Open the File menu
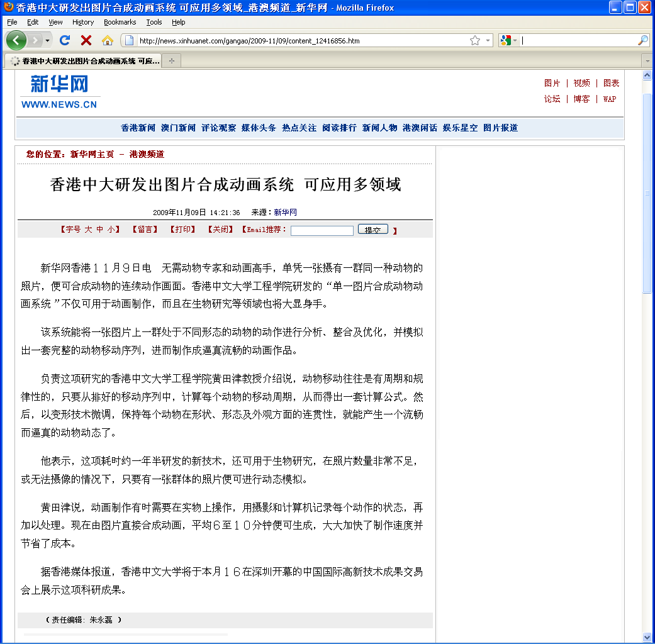This screenshot has width=655, height=644. point(12,22)
